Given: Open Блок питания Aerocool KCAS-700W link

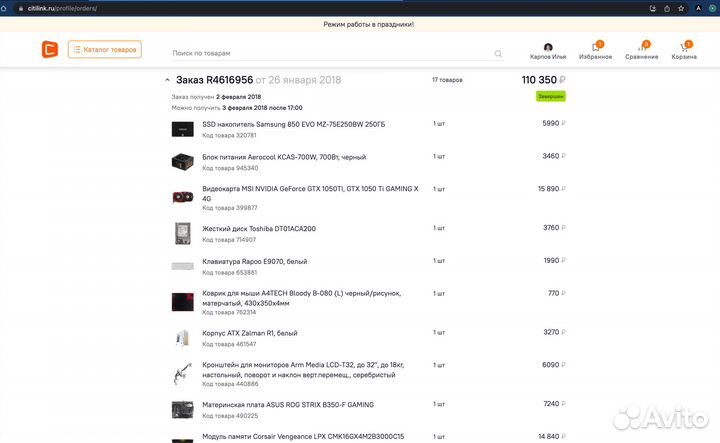Looking at the screenshot, I should 284,157.
